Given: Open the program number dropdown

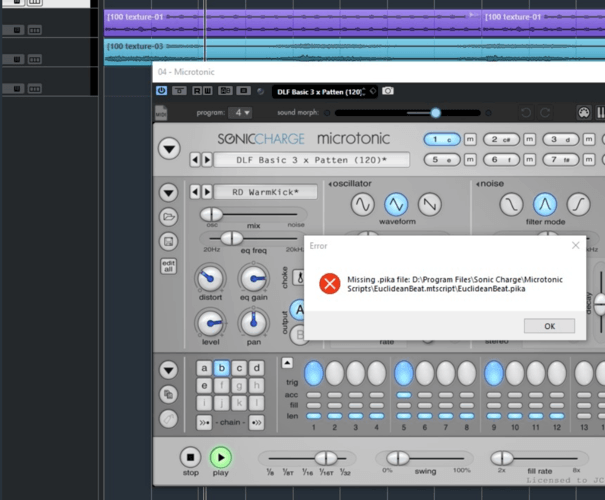Looking at the screenshot, I should pyautogui.click(x=240, y=113).
